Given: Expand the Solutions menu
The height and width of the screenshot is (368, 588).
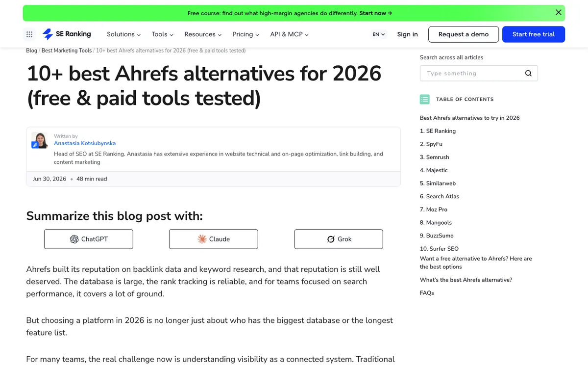Looking at the screenshot, I should point(123,34).
